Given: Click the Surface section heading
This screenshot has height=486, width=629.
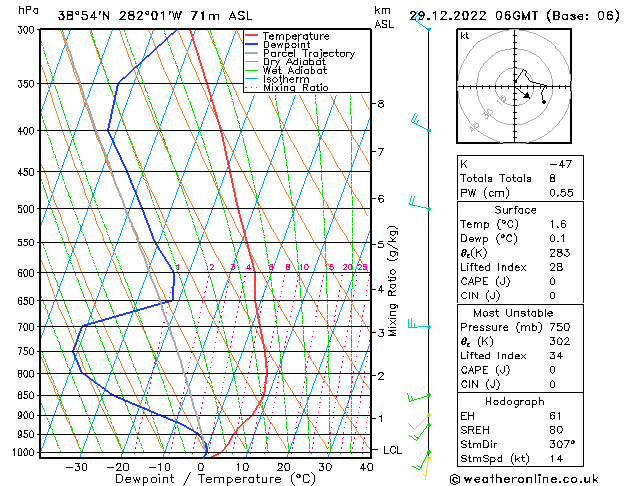Looking at the screenshot, I should tap(515, 210).
